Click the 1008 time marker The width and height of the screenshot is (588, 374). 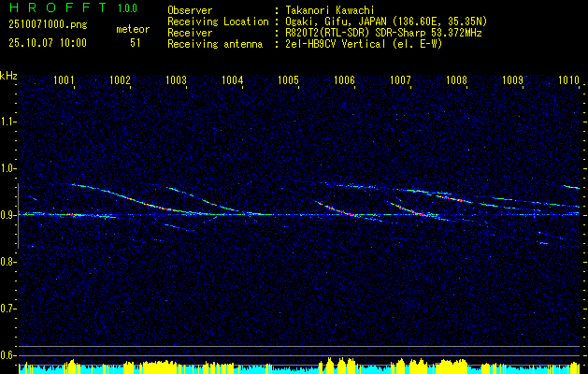click(x=457, y=79)
